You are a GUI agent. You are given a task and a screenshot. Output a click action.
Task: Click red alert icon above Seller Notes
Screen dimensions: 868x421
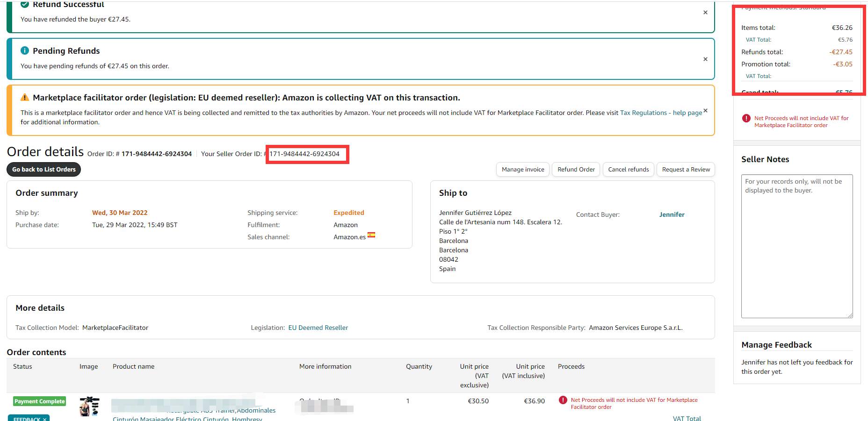pos(746,118)
